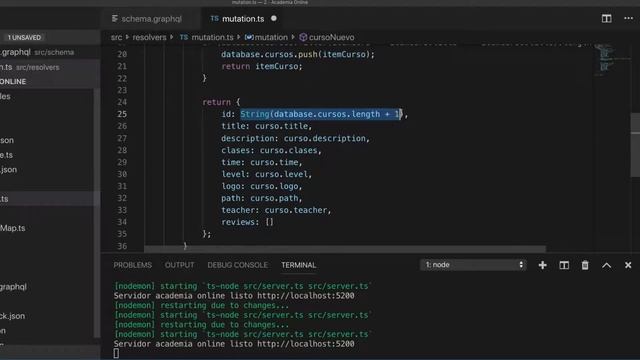Open the split editor right icon
The height and width of the screenshot is (360, 640).
coord(606,19)
